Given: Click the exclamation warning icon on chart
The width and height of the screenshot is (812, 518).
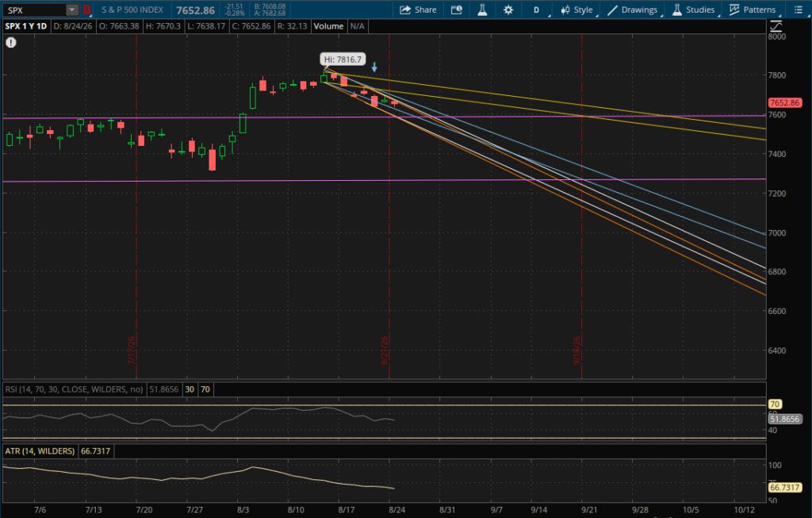Looking at the screenshot, I should (11, 43).
